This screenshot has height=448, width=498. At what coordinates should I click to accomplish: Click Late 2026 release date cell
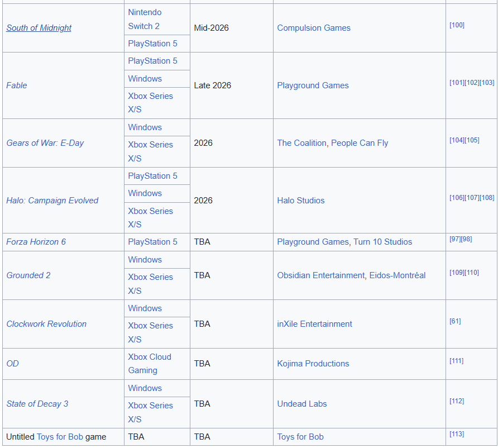coord(232,85)
